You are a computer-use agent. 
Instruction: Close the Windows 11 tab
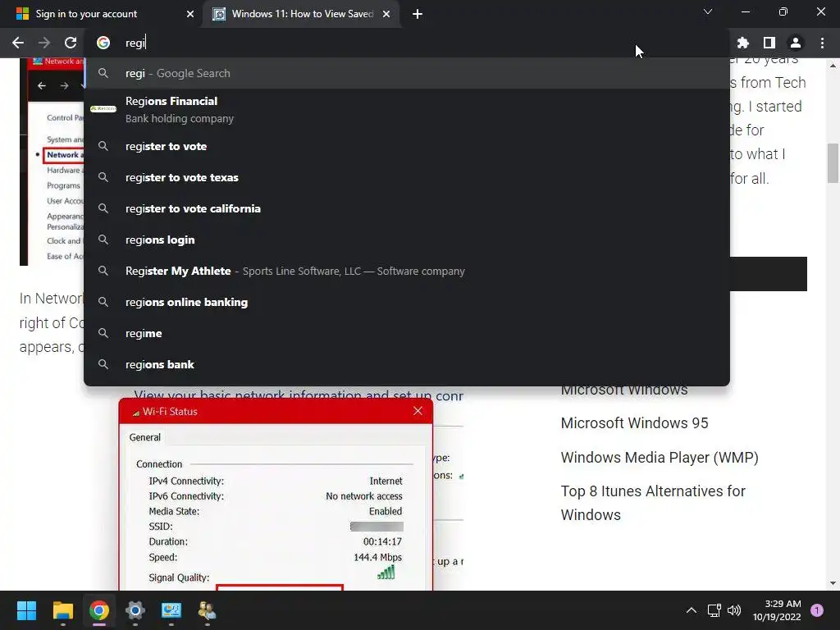[x=386, y=14]
